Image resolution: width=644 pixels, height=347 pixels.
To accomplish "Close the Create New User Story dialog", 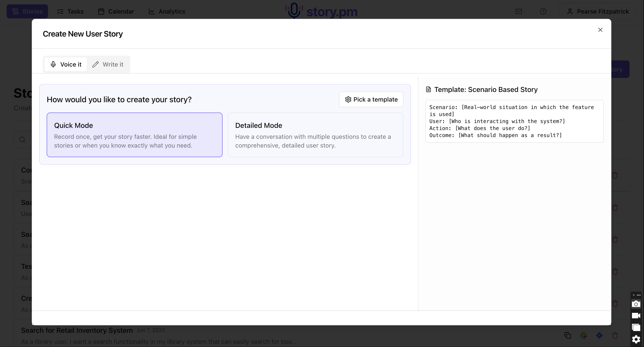I will click(600, 30).
